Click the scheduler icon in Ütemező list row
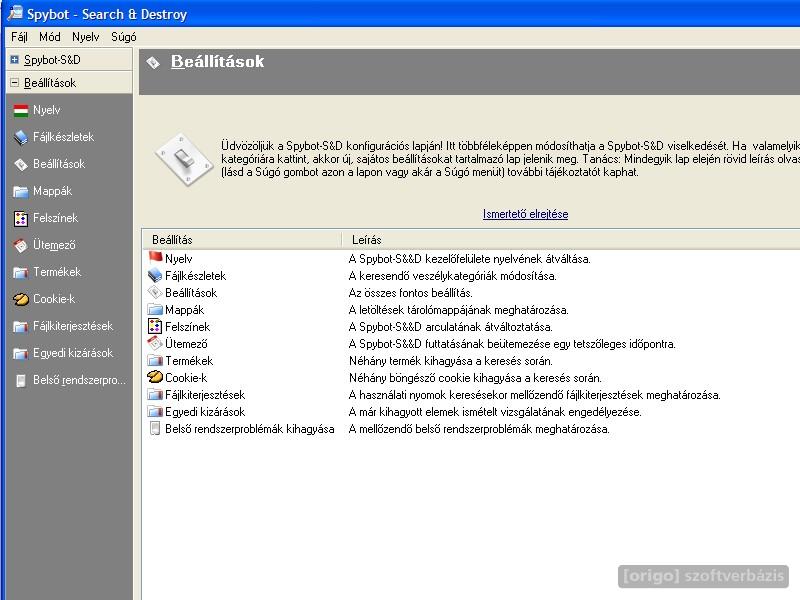 click(155, 343)
